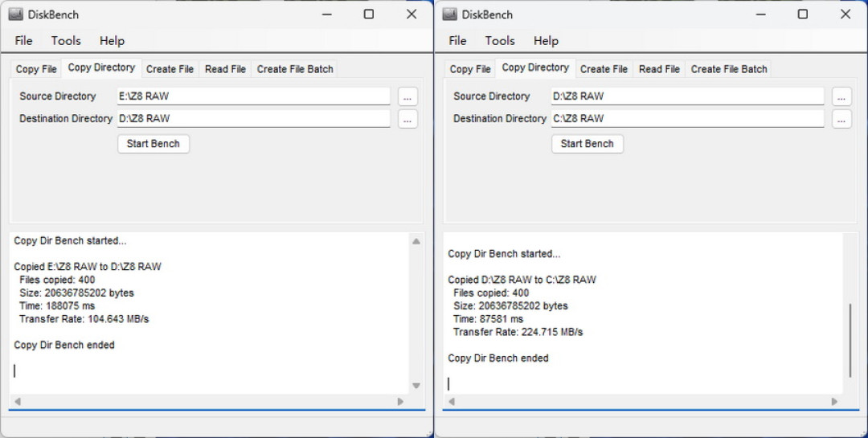Click 'Size: 20636785202 bytes' in right log
The width and height of the screenshot is (868, 438).
pos(510,305)
